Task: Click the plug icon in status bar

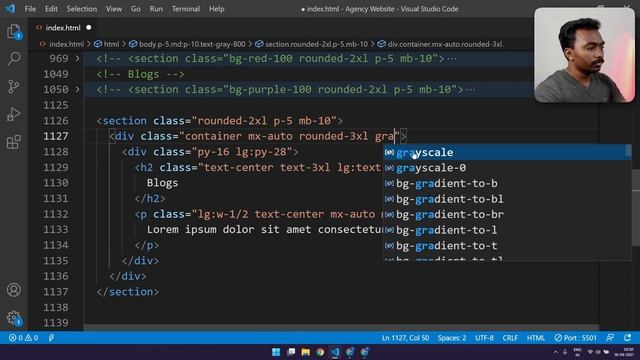Action: tap(51, 338)
